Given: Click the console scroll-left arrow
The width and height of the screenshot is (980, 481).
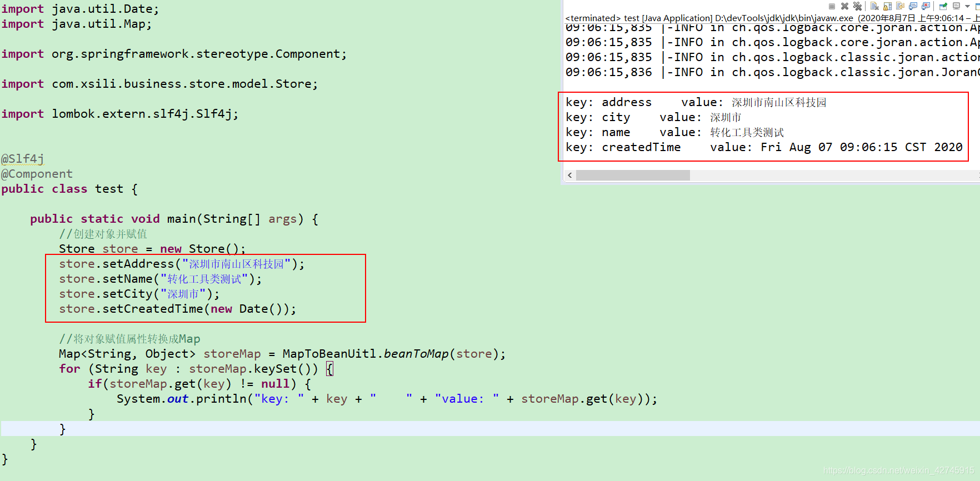Looking at the screenshot, I should [569, 175].
